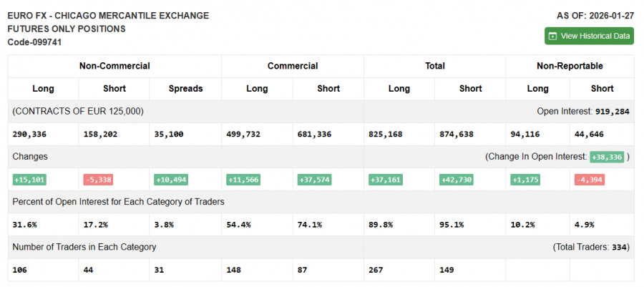Select the +11,566 commercial long change badge

(x=243, y=180)
